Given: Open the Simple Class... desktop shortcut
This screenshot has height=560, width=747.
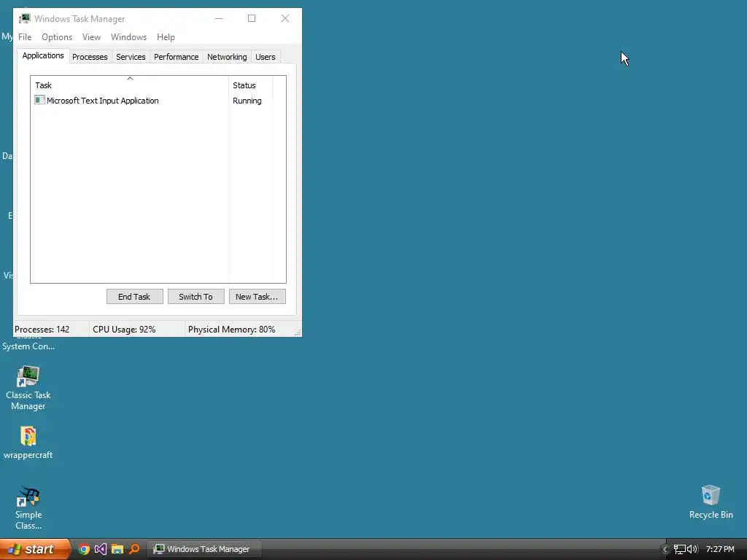Looking at the screenshot, I should pyautogui.click(x=28, y=508).
